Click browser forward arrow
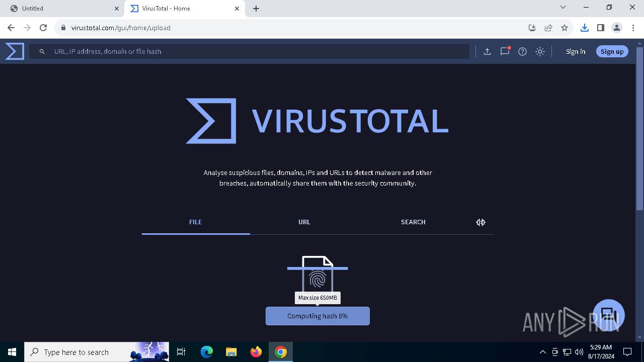This screenshot has width=644, height=362. click(27, 28)
